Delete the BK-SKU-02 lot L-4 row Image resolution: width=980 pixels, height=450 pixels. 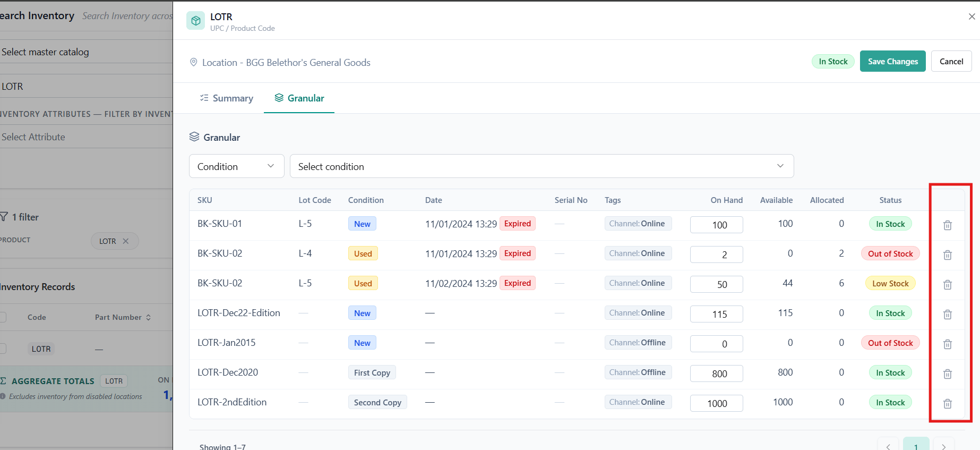947,254
